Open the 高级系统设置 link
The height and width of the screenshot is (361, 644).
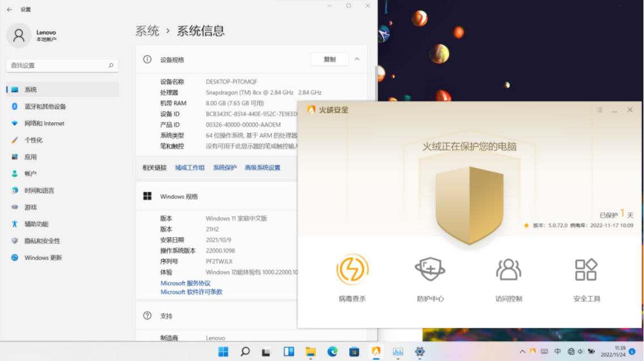[x=262, y=168]
